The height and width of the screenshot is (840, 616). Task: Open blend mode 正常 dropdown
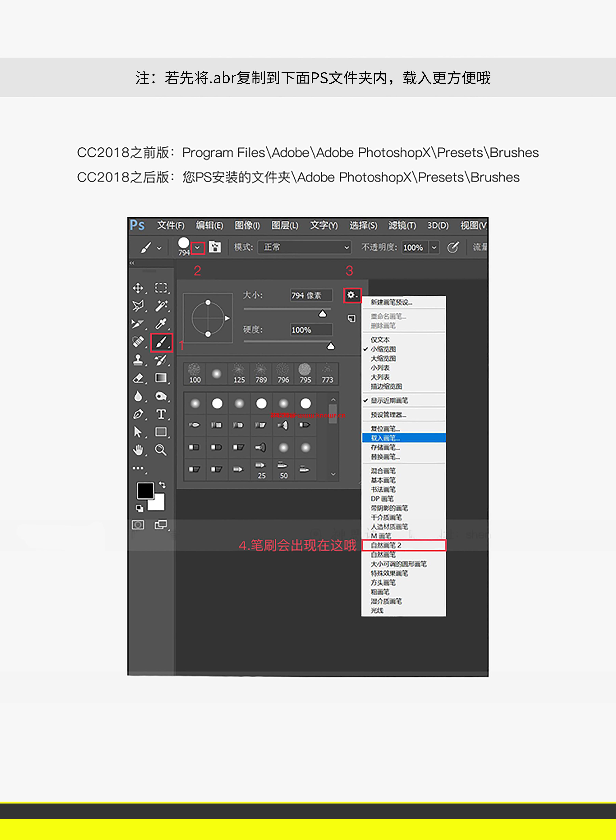point(304,247)
